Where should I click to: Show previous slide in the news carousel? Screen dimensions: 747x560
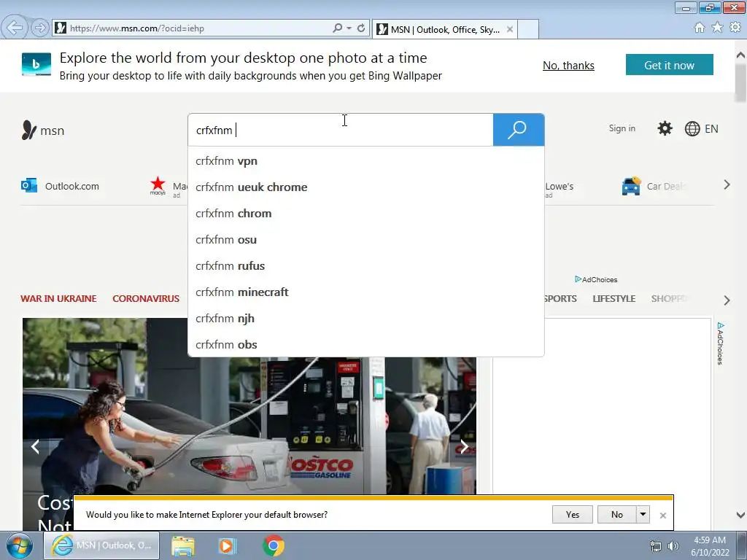point(35,447)
